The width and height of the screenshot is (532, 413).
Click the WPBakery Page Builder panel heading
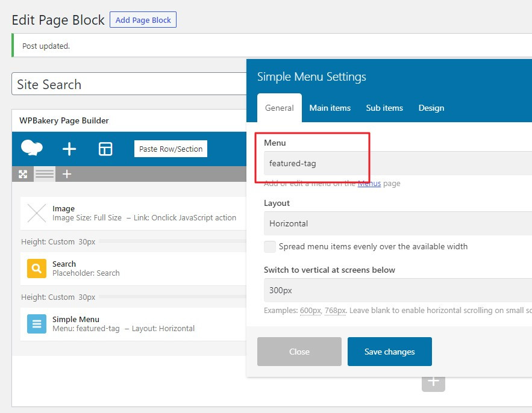tap(64, 120)
